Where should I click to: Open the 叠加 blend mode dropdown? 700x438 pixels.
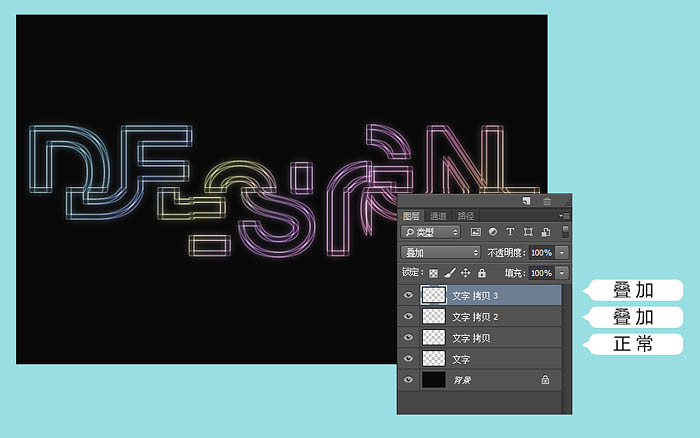(440, 253)
